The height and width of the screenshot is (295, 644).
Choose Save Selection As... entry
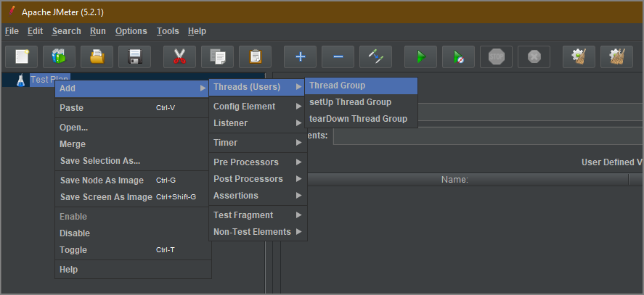click(133, 161)
